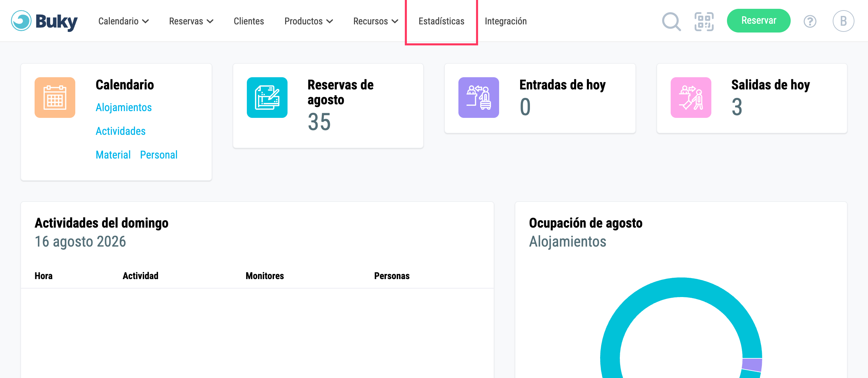Click the Salidas de hoy title
The height and width of the screenshot is (378, 868).
[770, 85]
